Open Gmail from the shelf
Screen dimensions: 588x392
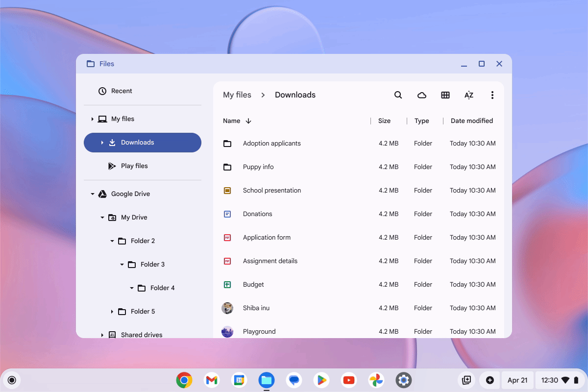click(212, 380)
